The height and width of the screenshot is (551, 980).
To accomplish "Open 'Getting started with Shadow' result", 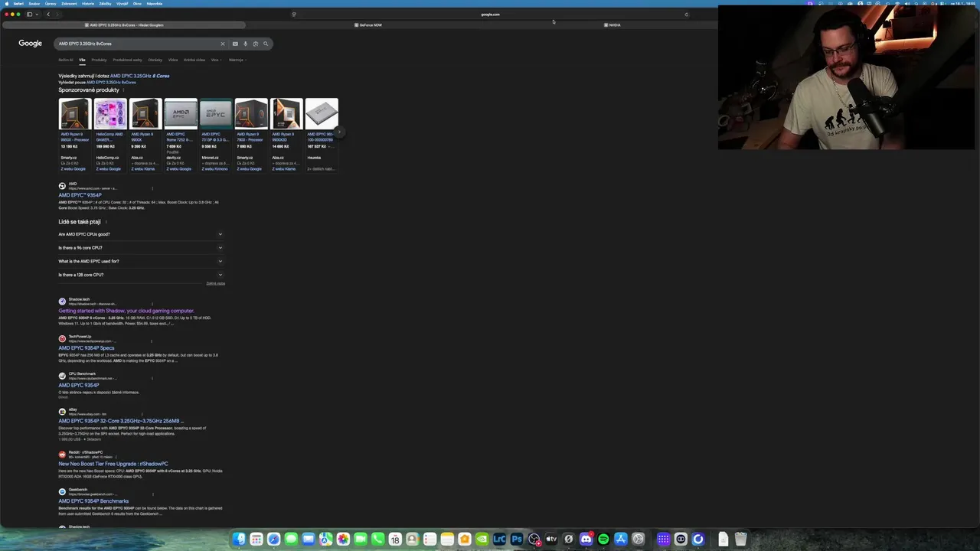I will tap(126, 311).
